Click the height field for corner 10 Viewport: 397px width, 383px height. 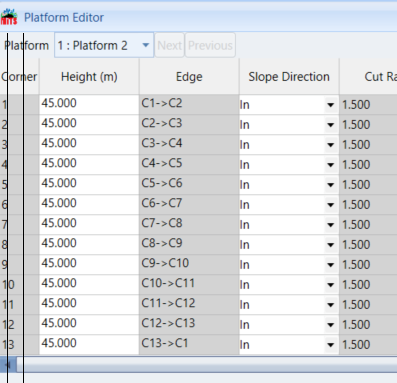pyautogui.click(x=89, y=285)
